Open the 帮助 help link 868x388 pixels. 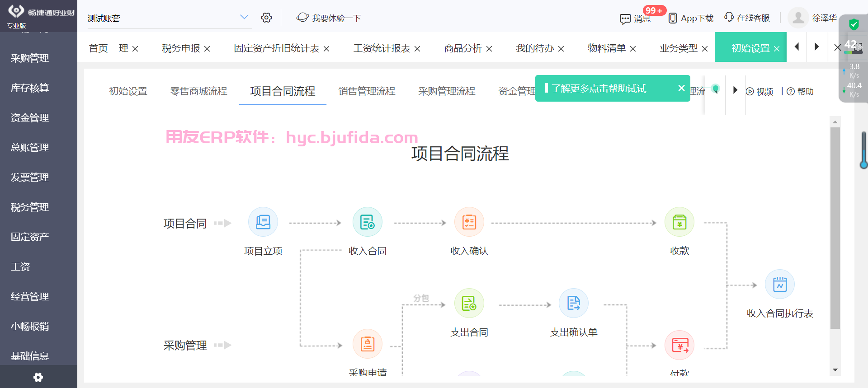pyautogui.click(x=800, y=91)
